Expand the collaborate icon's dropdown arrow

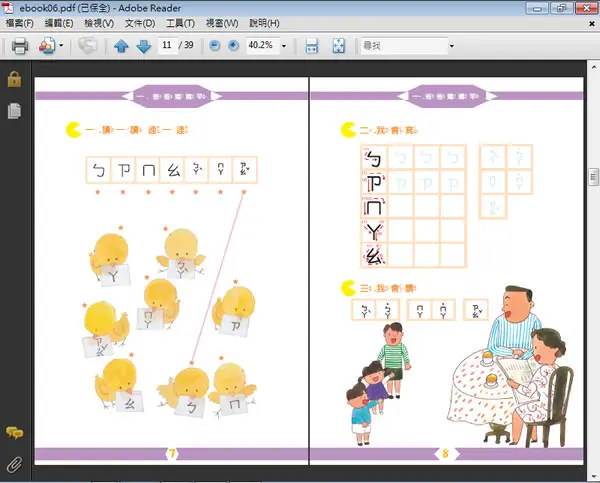(61, 46)
